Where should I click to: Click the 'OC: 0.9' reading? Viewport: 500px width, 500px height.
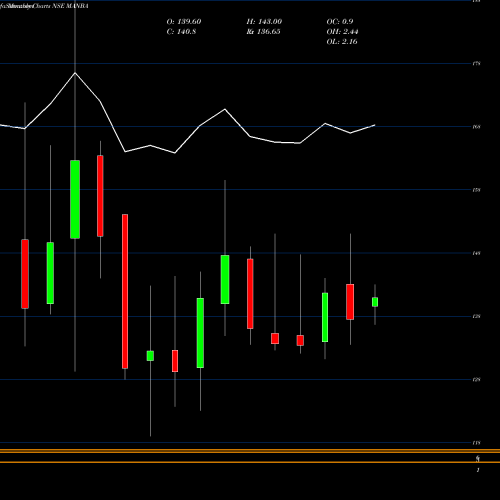pos(340,22)
